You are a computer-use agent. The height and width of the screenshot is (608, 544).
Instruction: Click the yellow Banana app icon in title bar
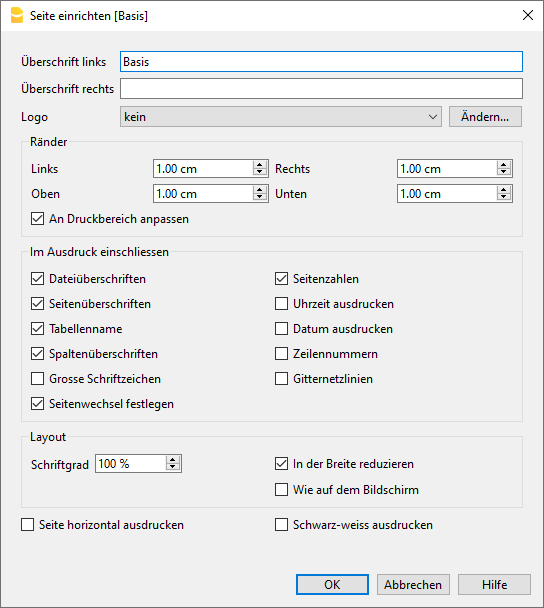17,16
